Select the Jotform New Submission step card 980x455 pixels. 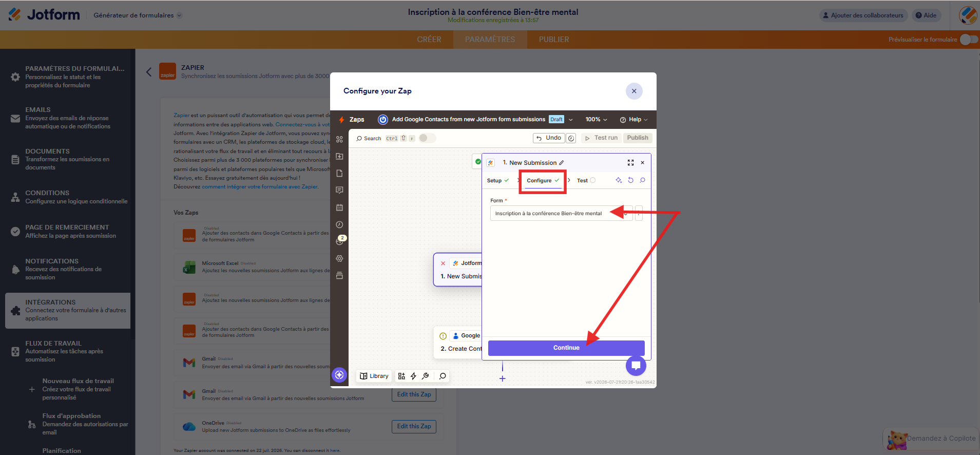pos(458,270)
